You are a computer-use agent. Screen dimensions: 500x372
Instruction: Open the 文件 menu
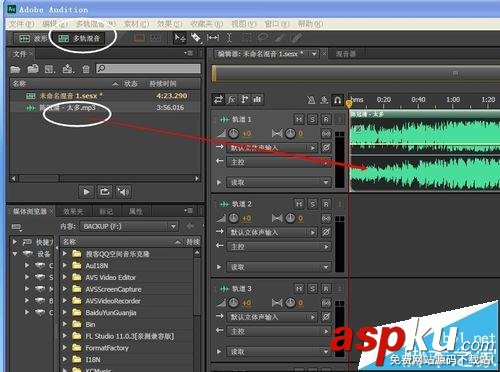click(x=22, y=24)
